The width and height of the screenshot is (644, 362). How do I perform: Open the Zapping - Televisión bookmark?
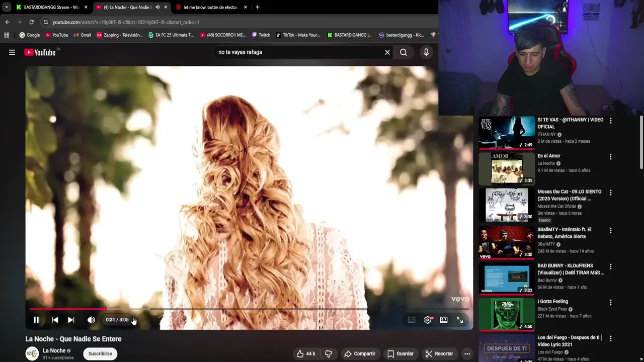click(x=120, y=35)
